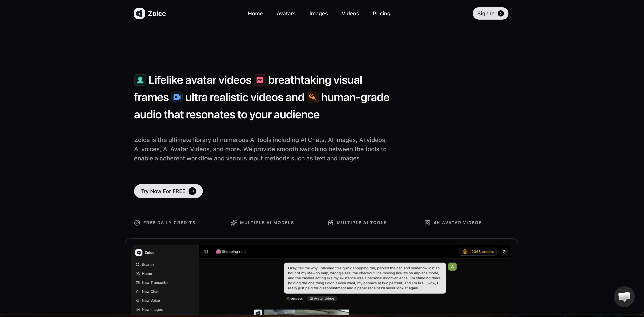This screenshot has width=644, height=317.
Task: Click the New Voice microphone icon
Action: coord(138,300)
